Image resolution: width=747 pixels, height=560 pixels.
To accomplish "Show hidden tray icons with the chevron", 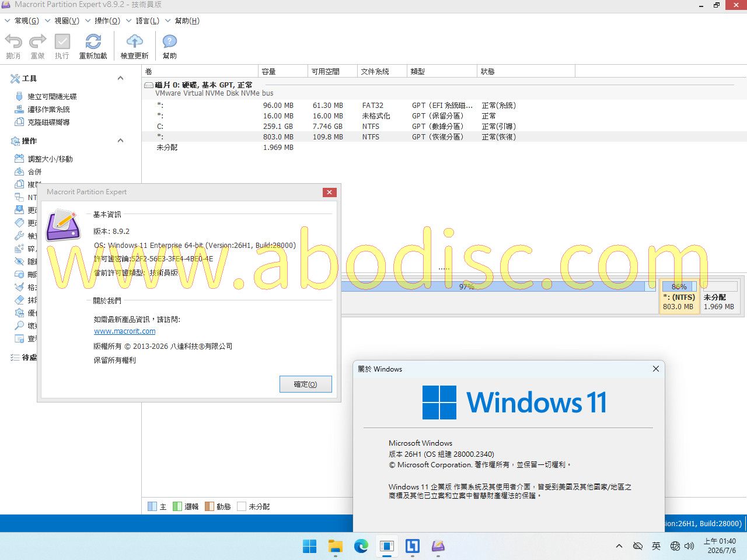I will tap(619, 546).
